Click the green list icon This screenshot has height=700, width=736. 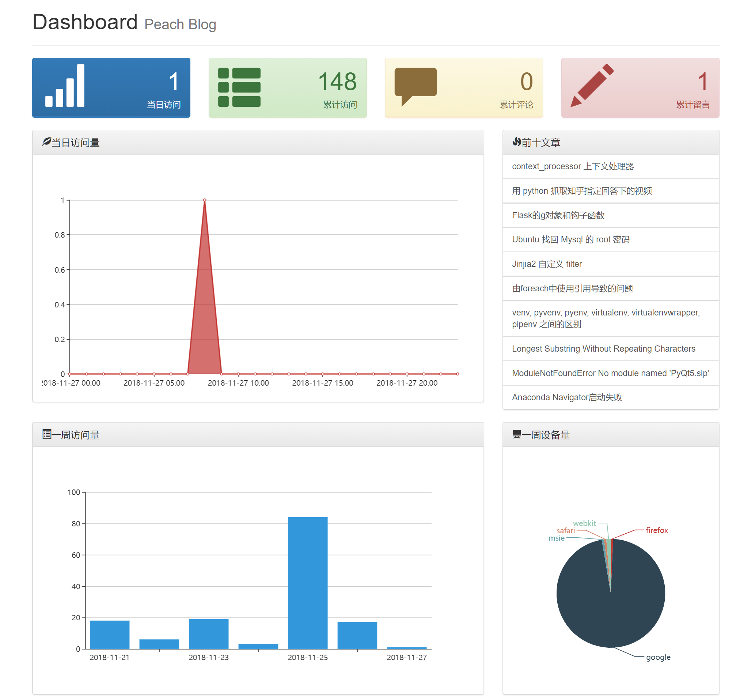pyautogui.click(x=239, y=87)
